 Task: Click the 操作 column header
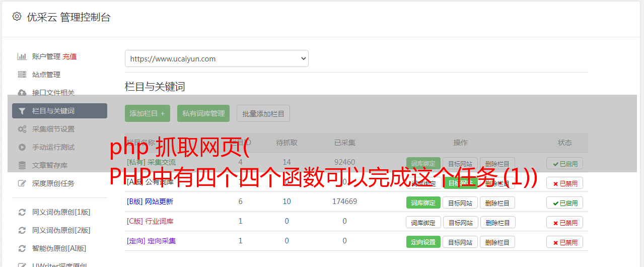[x=460, y=143]
